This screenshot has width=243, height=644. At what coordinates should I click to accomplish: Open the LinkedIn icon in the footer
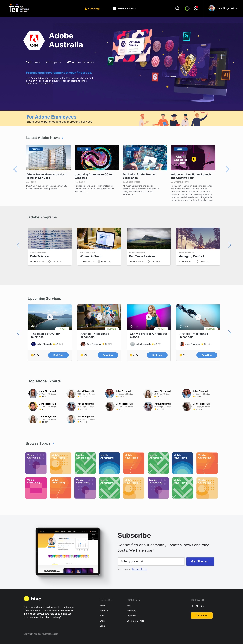(x=202, y=606)
